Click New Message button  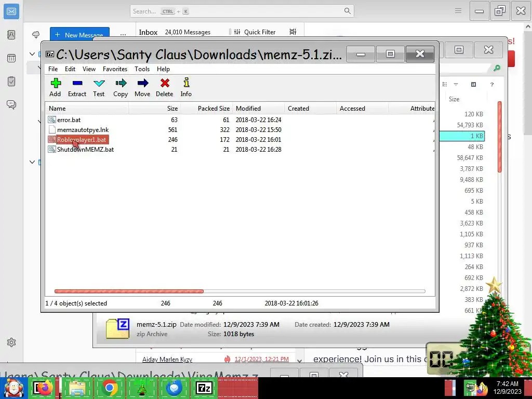coord(79,35)
